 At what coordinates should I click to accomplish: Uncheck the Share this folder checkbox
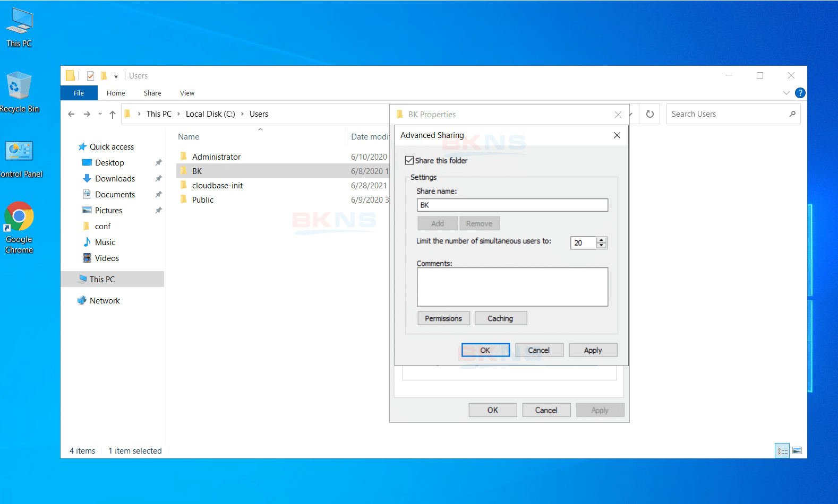pos(409,161)
